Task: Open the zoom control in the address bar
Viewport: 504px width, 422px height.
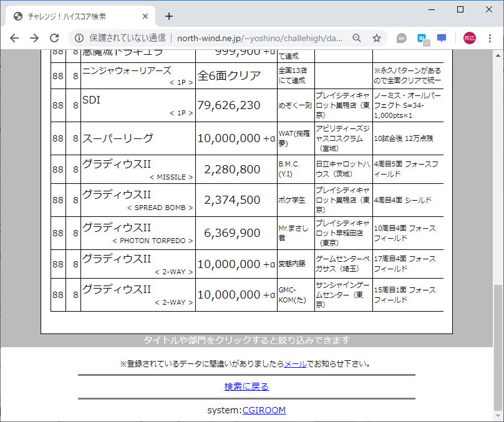Action: point(356,38)
